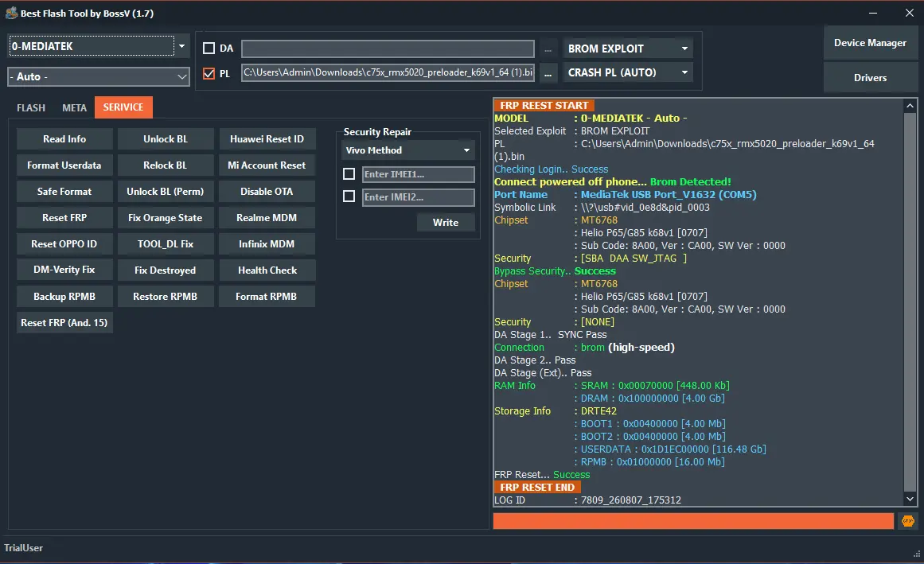
Task: Browse for DA file with ellipsis button
Action: [x=548, y=49]
